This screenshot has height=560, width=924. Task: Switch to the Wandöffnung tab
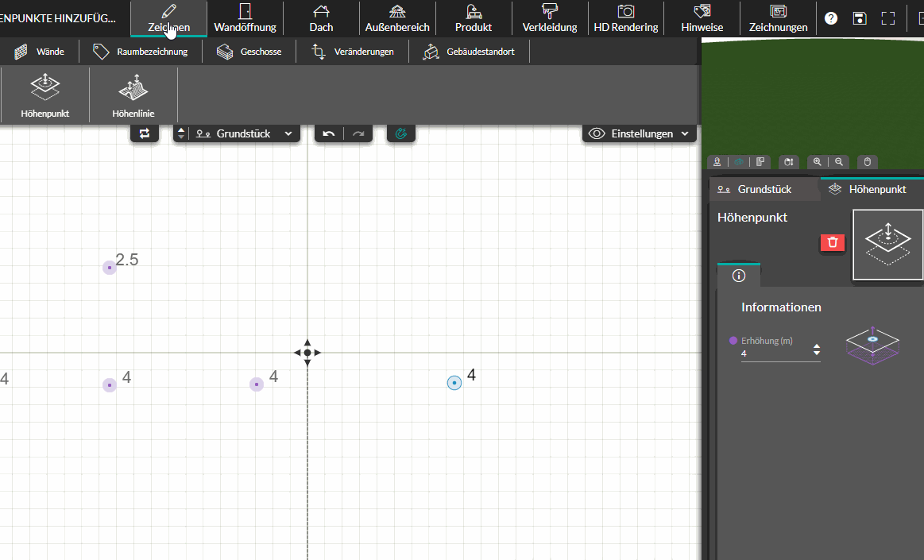[x=245, y=18]
